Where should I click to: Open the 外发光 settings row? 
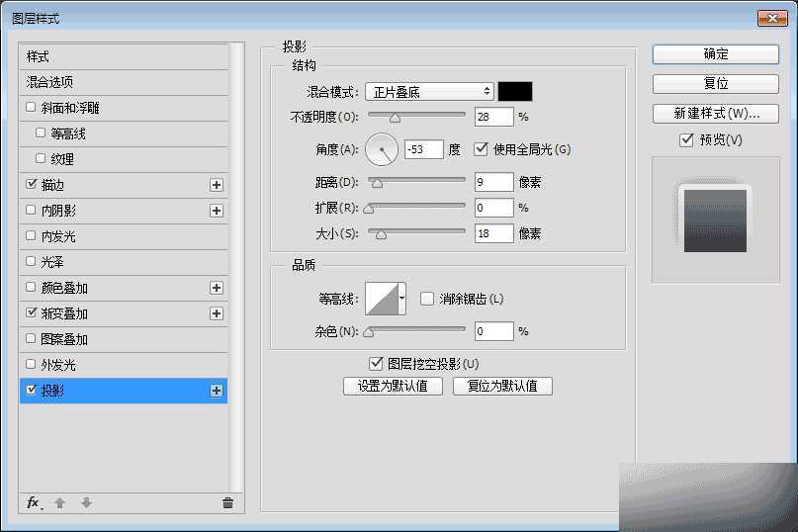click(x=125, y=365)
